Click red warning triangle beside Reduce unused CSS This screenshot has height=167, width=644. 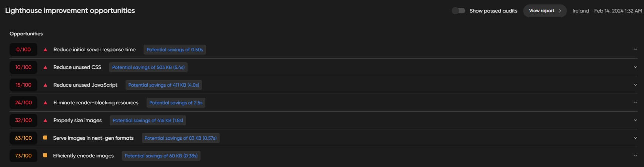tap(45, 67)
